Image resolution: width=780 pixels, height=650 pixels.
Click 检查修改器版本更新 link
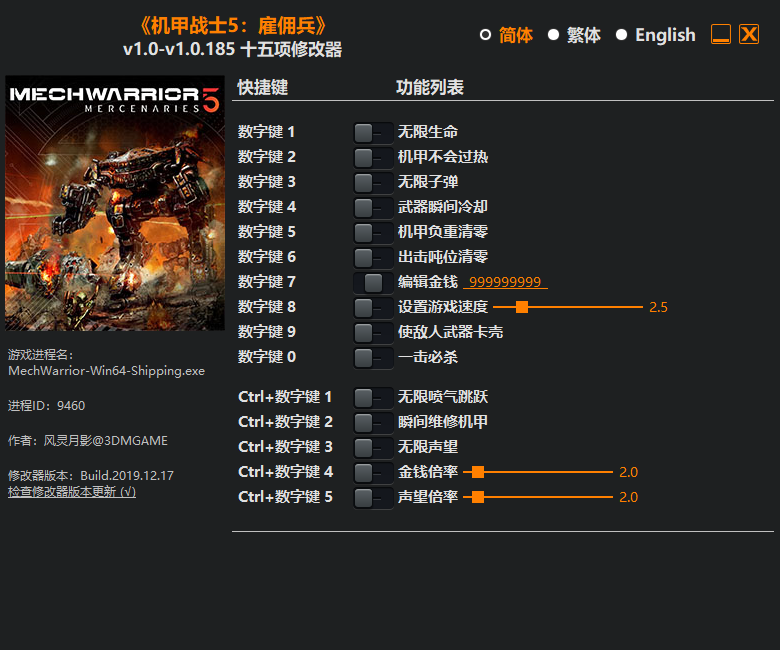coord(72,492)
